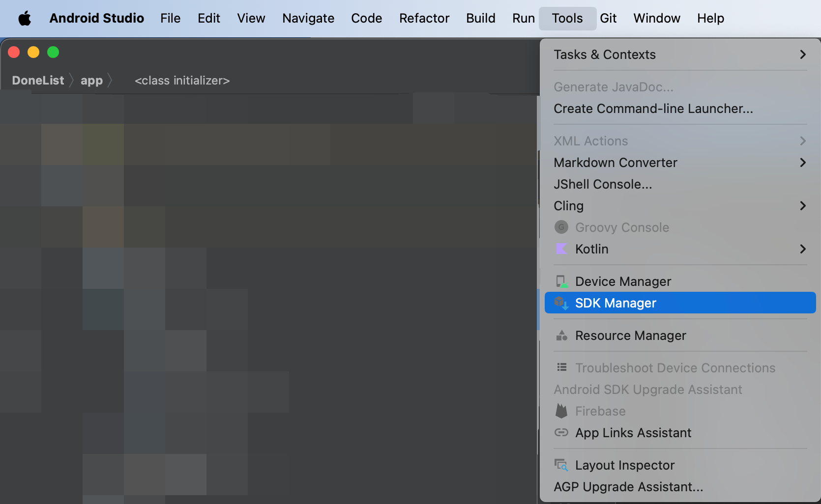Close the Android Studio window (red button)
The width and height of the screenshot is (821, 504).
point(14,52)
